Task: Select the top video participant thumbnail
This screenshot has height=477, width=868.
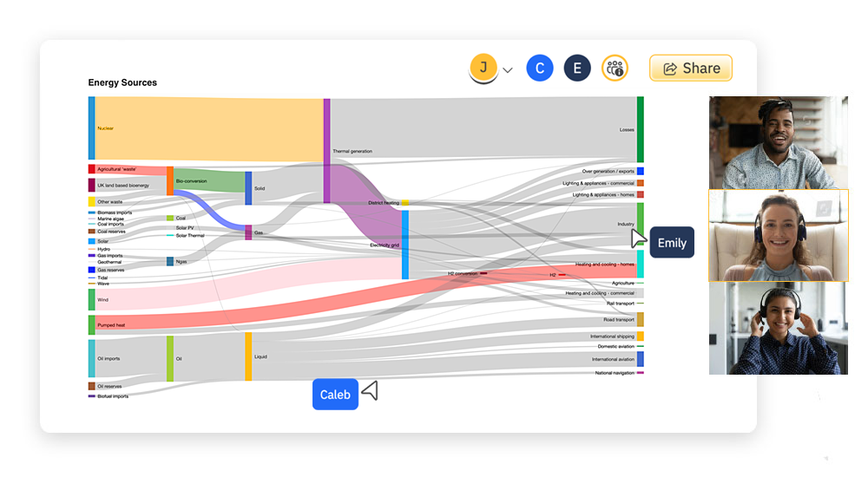Action: pos(778,142)
